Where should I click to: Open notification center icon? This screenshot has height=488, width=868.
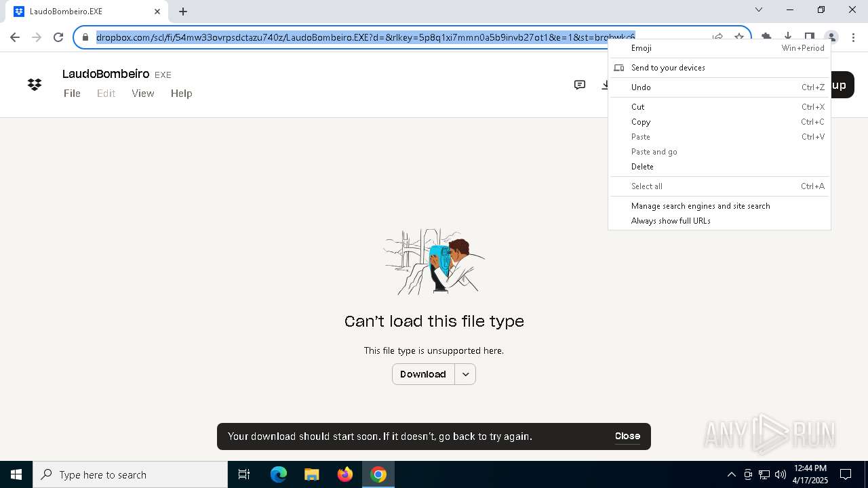pos(846,474)
